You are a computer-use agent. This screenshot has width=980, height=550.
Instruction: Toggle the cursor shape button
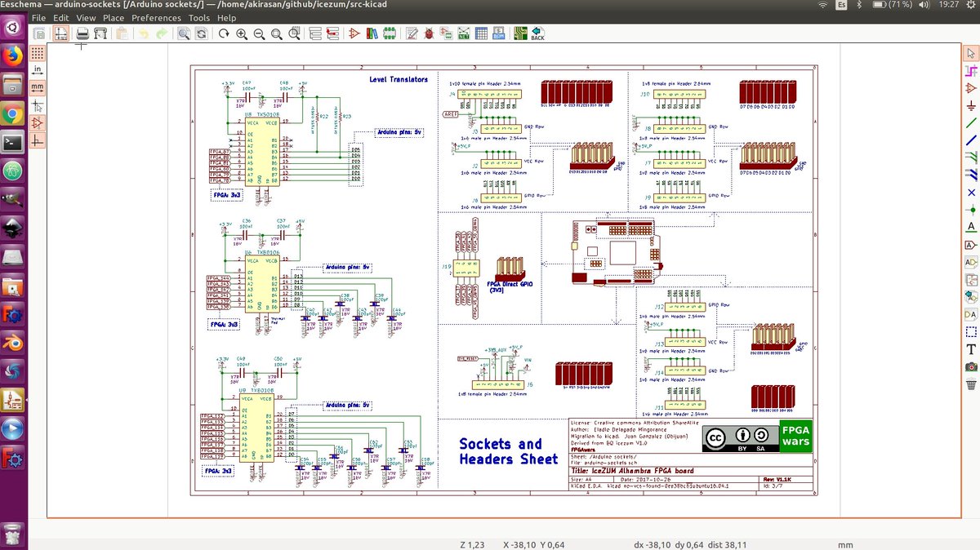38,105
